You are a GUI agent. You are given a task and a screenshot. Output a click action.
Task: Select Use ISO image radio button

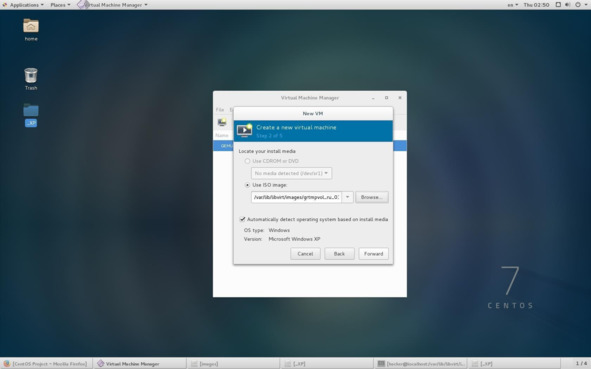pos(247,185)
